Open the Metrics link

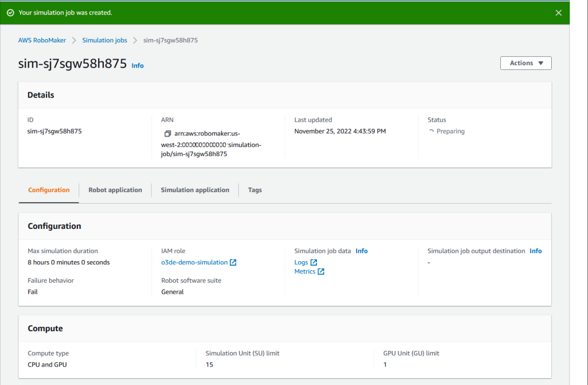(x=305, y=271)
